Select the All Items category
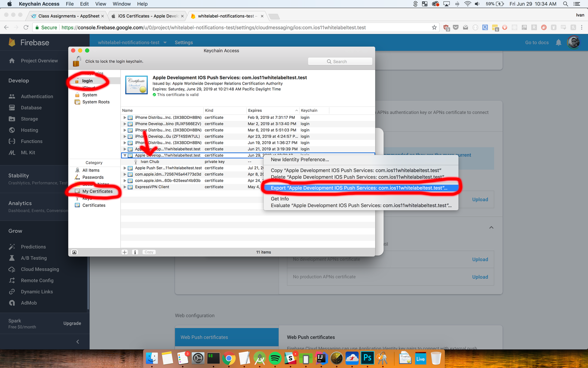 (x=91, y=170)
